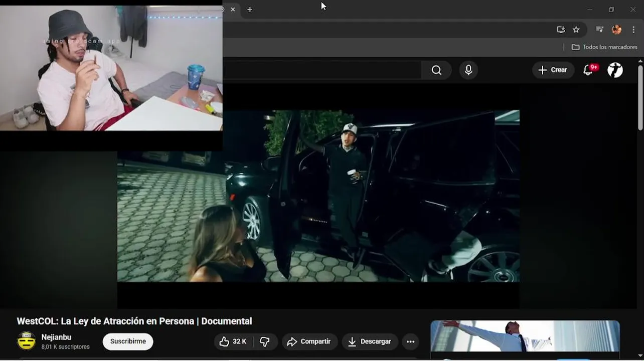Open the Todos los marcadores folder

coord(604,47)
